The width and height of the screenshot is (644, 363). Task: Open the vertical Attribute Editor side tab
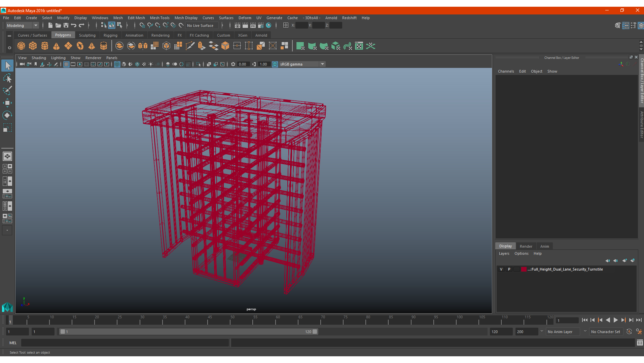tap(642, 124)
